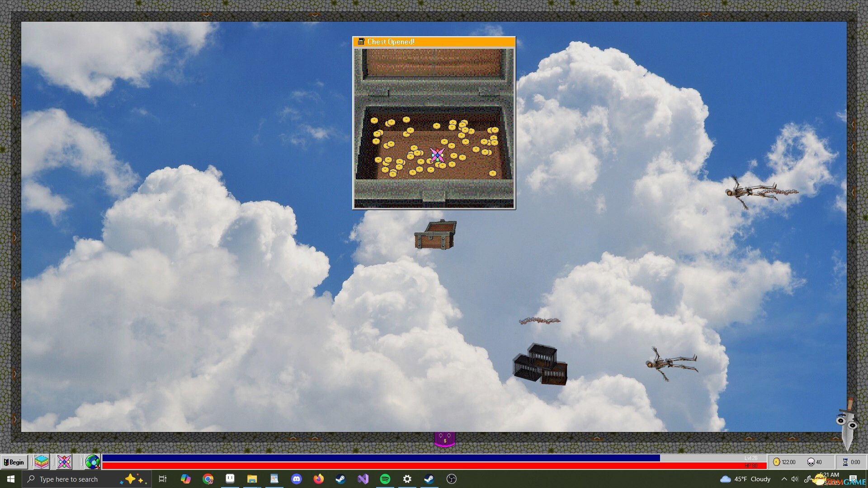This screenshot has width=868, height=488.
Task: Click the pink crossed-swords taskbar icon
Action: click(64, 462)
